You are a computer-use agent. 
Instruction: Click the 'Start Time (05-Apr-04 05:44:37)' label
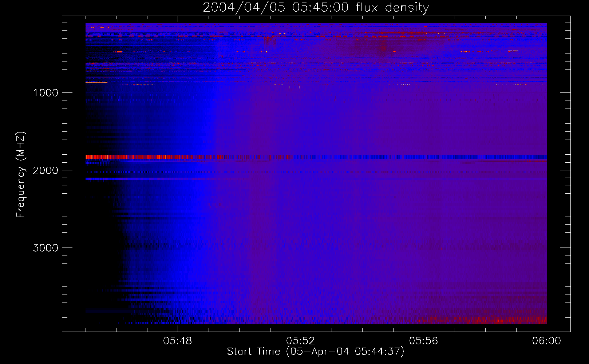pos(316,351)
